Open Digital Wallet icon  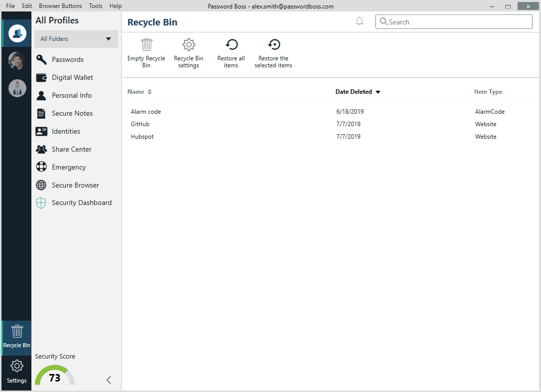coord(41,77)
